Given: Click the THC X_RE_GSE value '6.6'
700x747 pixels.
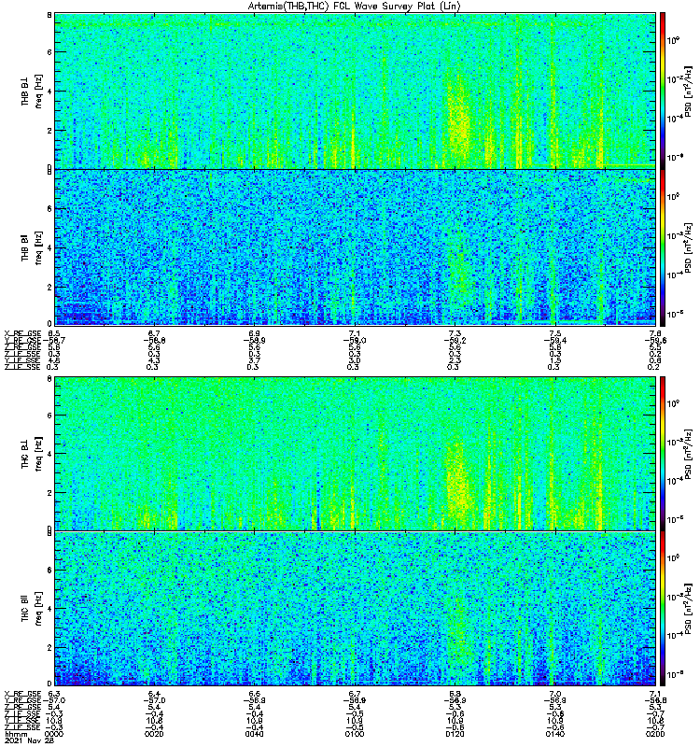Looking at the screenshot, I should click(x=254, y=694).
